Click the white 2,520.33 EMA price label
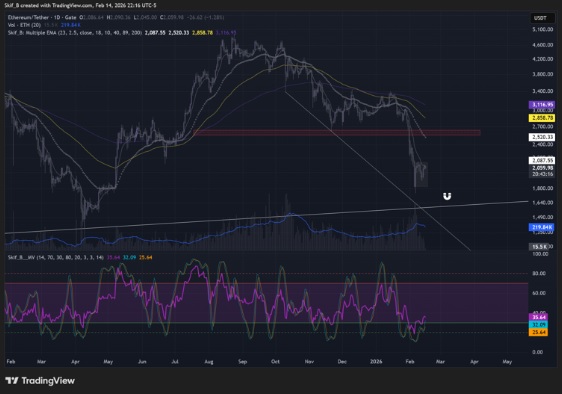This screenshot has height=394, width=562. click(542, 137)
